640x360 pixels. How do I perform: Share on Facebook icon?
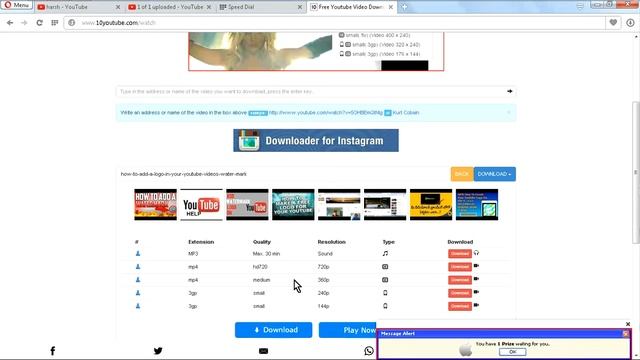(x=53, y=351)
